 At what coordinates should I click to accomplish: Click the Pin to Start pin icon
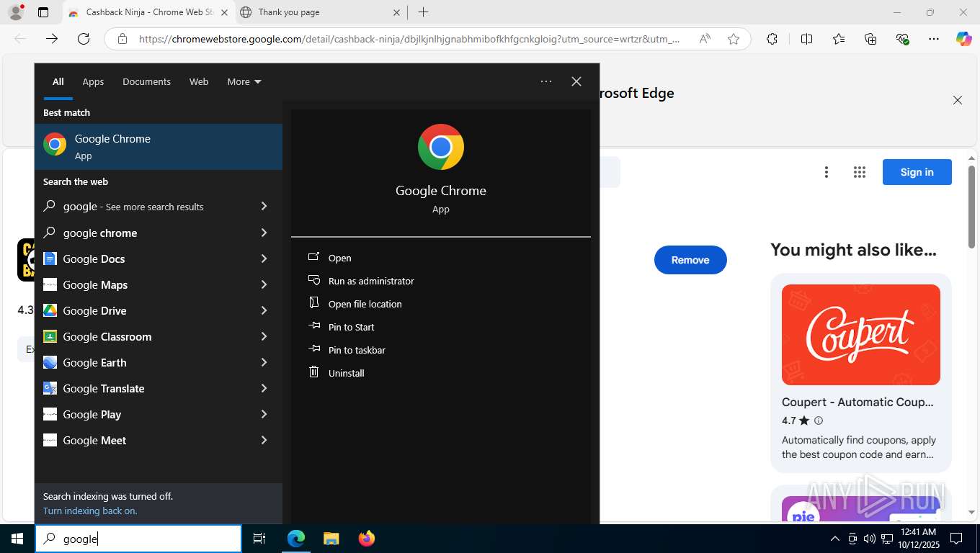click(313, 326)
